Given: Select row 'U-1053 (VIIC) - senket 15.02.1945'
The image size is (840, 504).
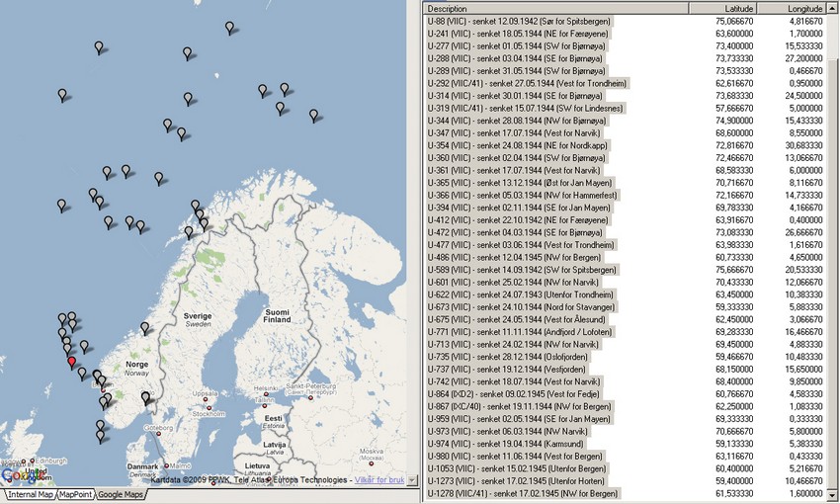Looking at the screenshot, I should [626, 468].
